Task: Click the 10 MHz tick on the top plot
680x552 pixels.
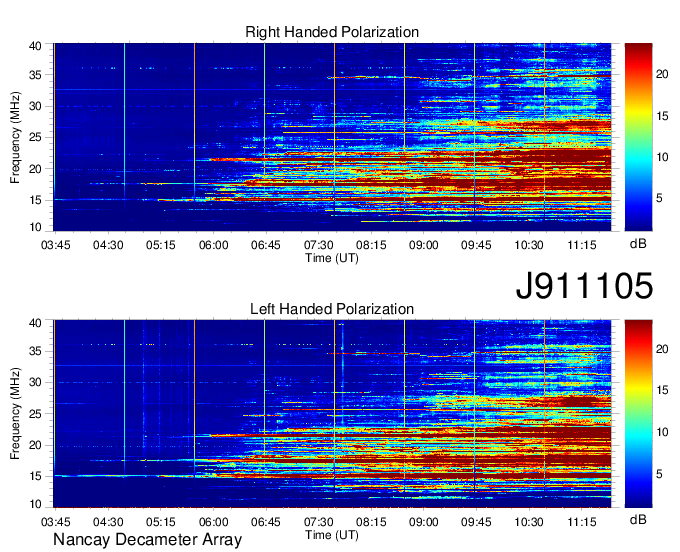Action: pyautogui.click(x=35, y=227)
